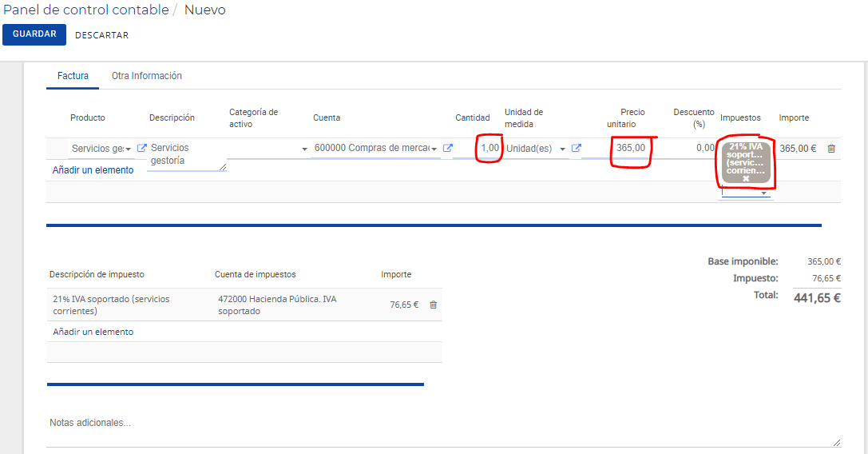Remove the 21% IVA soportado tax tag
This screenshot has width=868, height=454.
click(746, 178)
